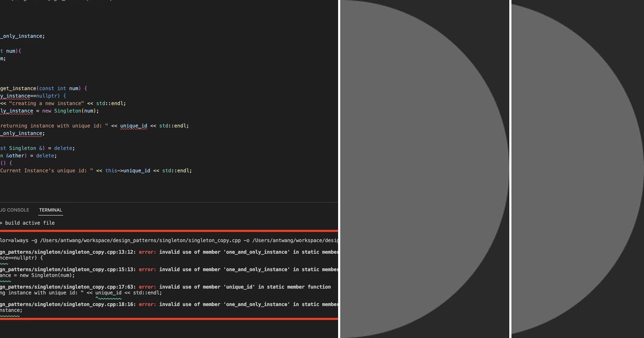Click the one_and_only_instance declaration in code

[x=21, y=36]
